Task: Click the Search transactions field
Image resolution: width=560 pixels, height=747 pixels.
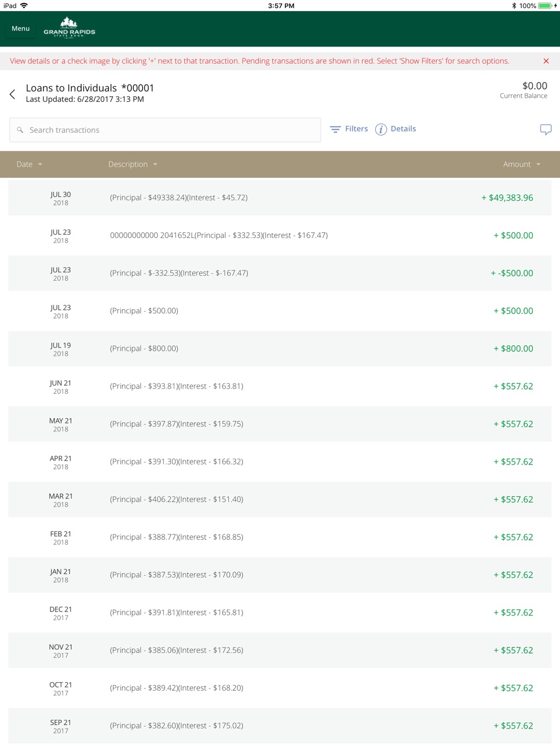Action: (165, 130)
